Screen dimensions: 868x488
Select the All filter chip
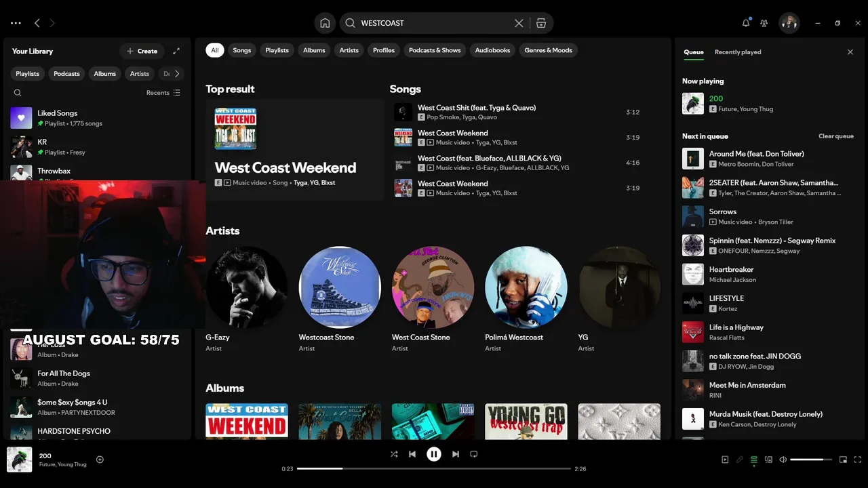(x=215, y=50)
